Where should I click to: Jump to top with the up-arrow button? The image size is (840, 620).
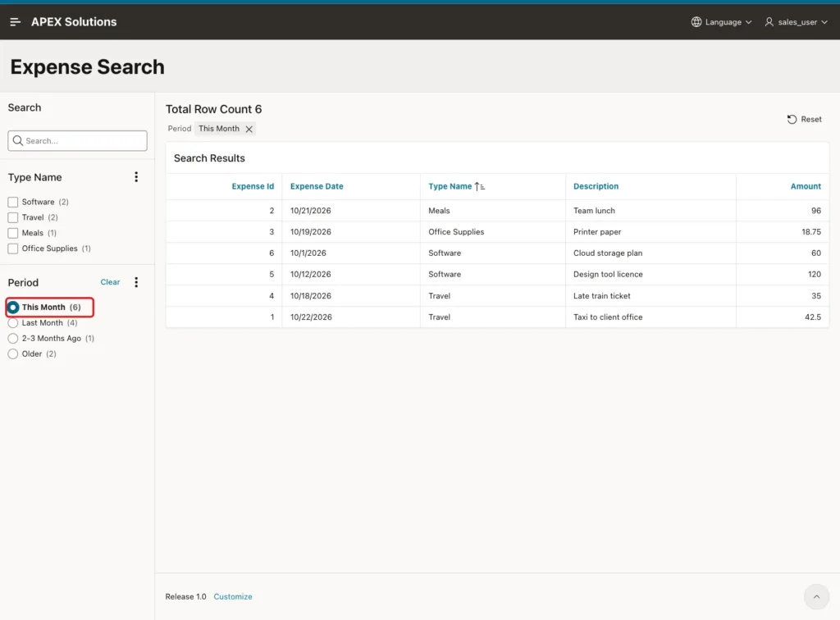pos(816,596)
